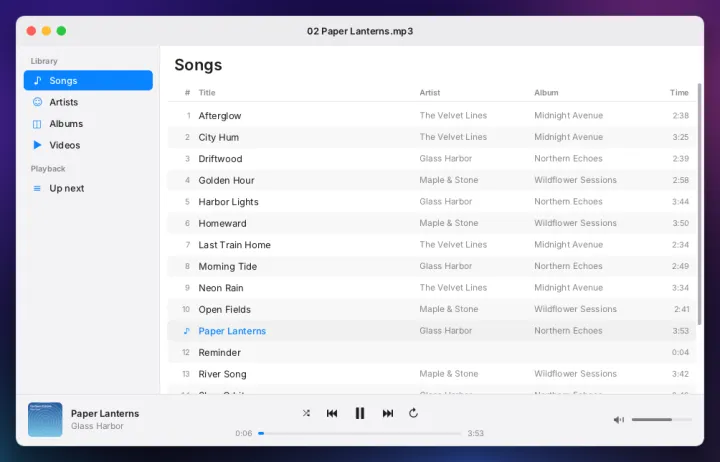Click the now-playing note icon beside Paper Lanterns
720x462 pixels.
tap(186, 331)
